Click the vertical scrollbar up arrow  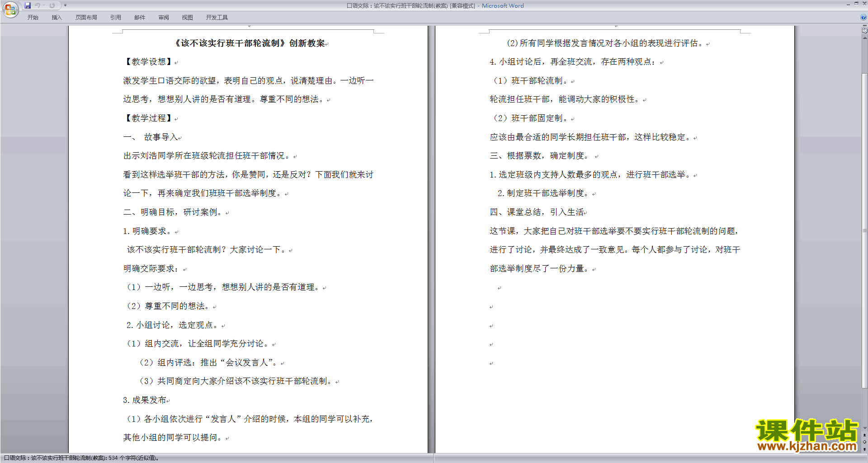point(865,38)
